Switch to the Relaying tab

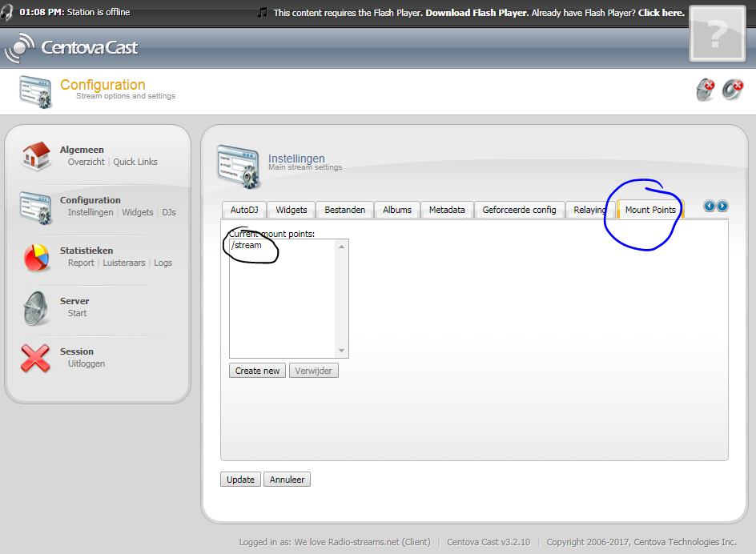click(590, 210)
